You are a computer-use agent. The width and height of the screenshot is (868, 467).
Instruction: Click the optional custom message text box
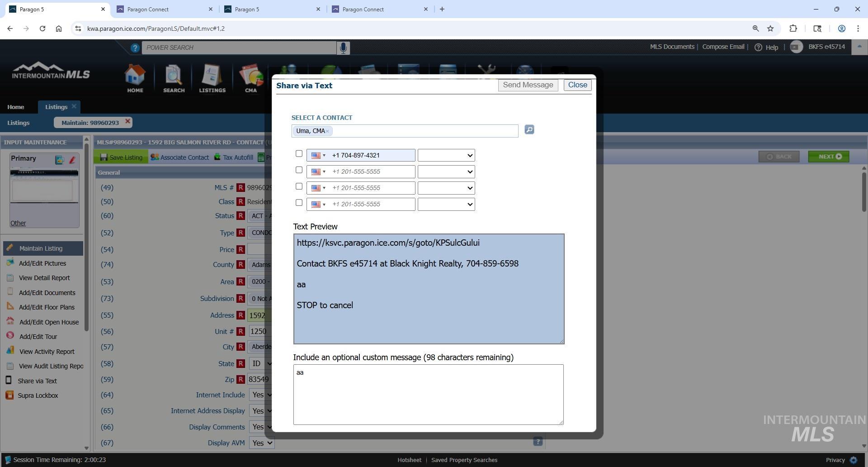point(428,394)
